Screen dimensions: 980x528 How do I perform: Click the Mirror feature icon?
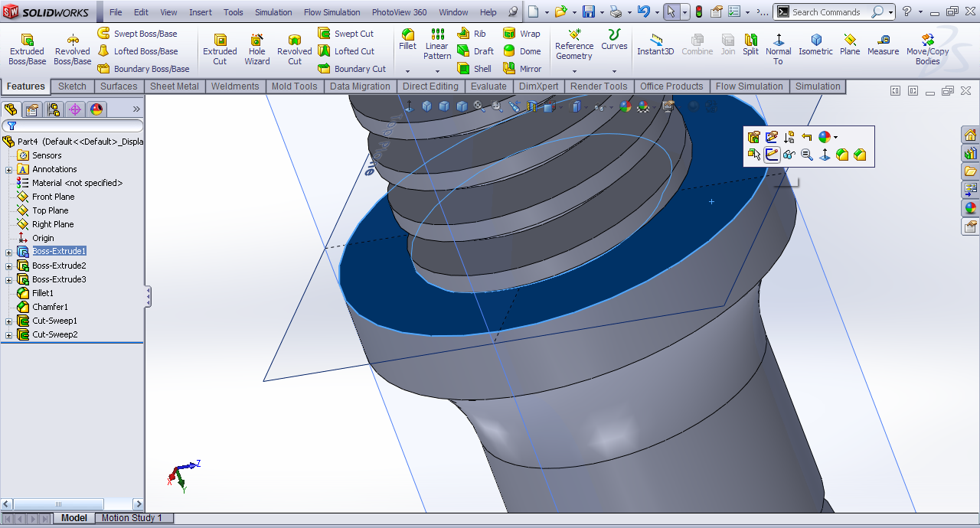[x=521, y=69]
